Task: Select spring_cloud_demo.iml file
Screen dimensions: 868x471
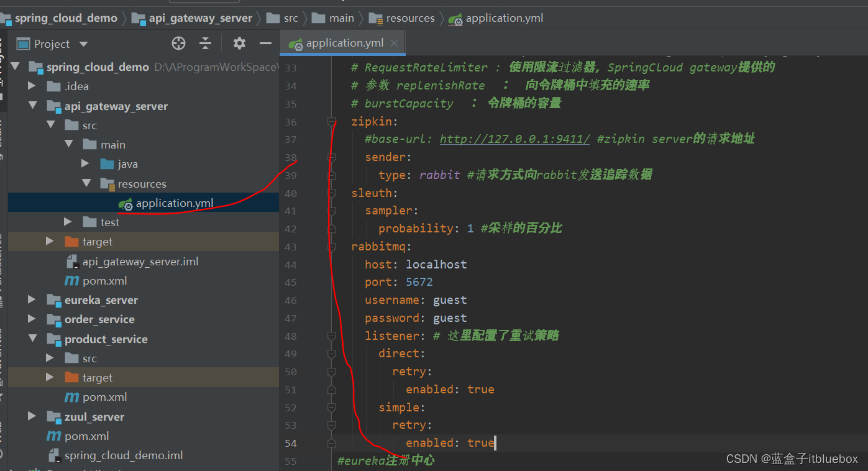Action: [124, 455]
